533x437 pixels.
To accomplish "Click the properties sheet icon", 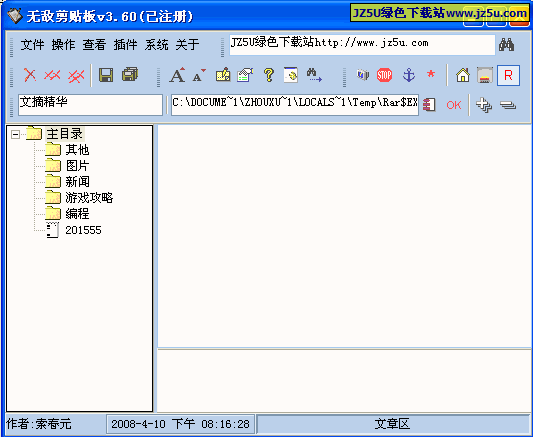I will coord(245,75).
